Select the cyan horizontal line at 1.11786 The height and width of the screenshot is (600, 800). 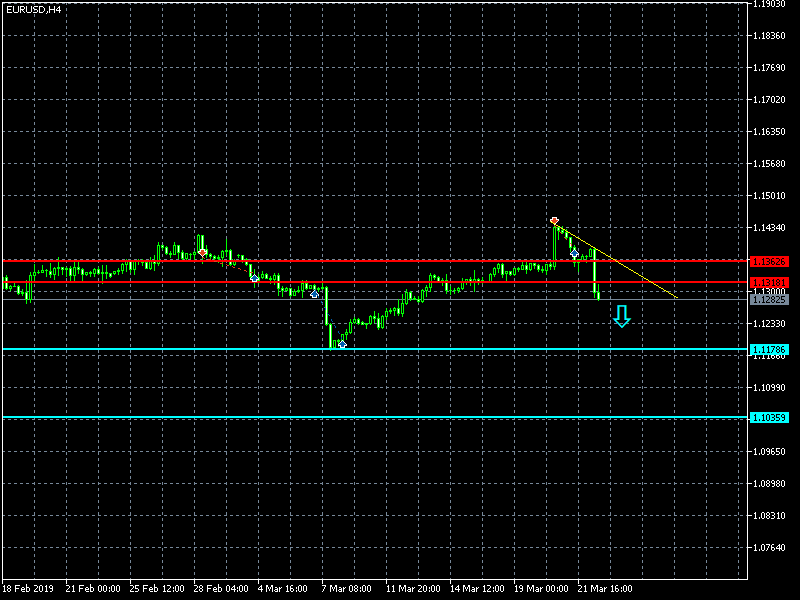375,349
